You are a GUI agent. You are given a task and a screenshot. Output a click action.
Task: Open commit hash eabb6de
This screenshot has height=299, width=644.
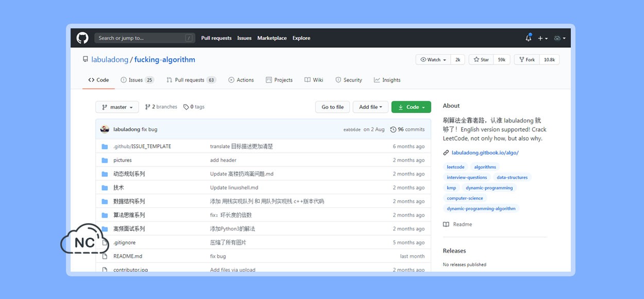tap(352, 130)
